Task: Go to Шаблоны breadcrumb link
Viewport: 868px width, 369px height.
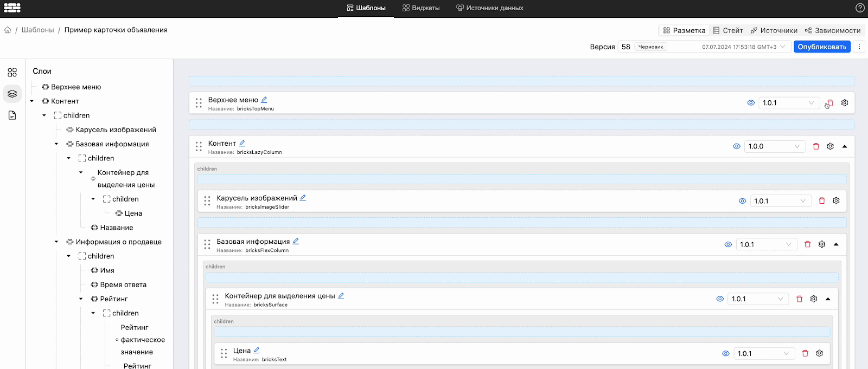Action: (38, 30)
